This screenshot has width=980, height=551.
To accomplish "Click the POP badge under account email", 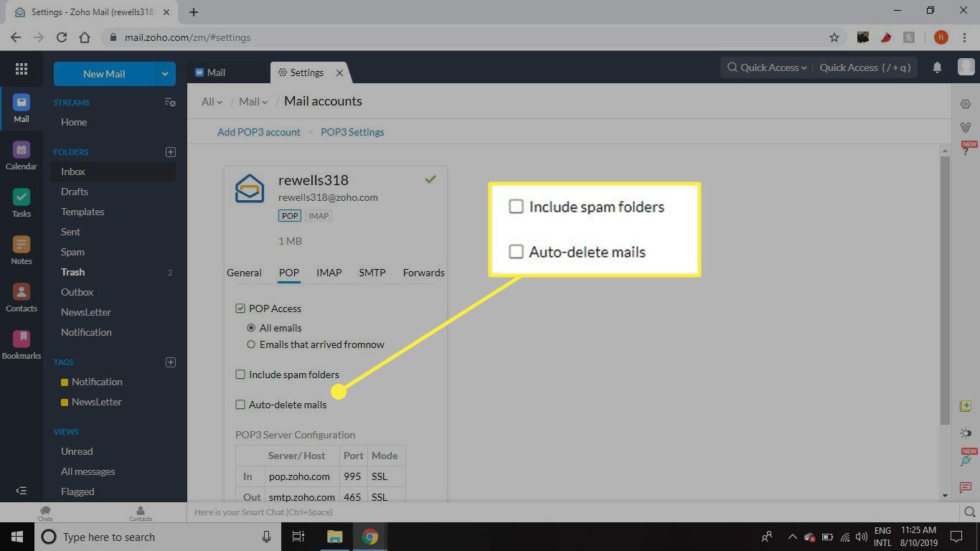I will click(x=290, y=216).
